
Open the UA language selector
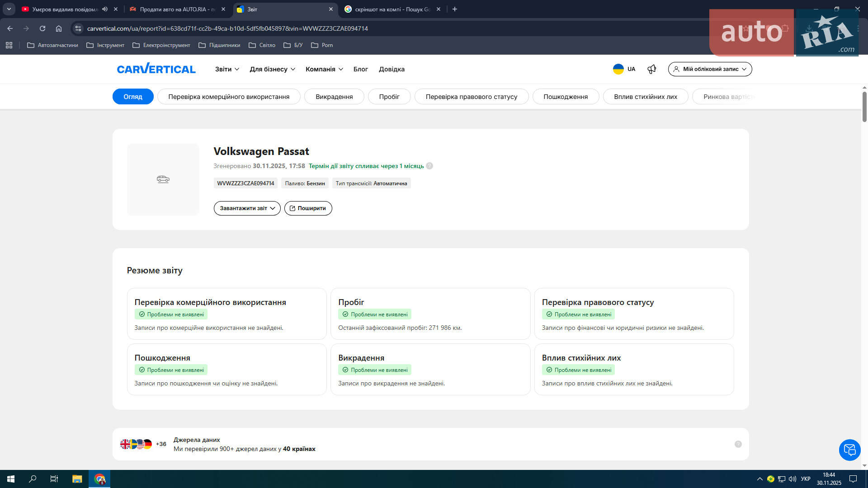[x=624, y=69]
